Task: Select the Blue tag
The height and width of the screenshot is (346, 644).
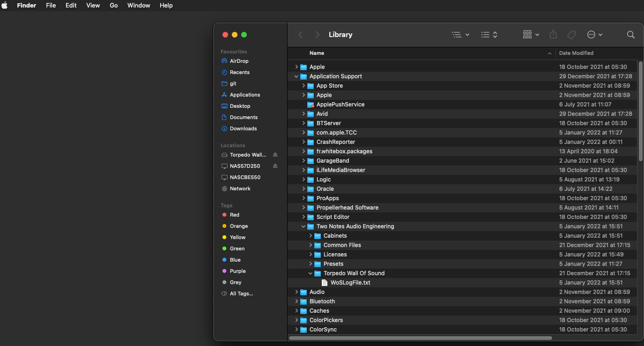Action: tap(235, 260)
